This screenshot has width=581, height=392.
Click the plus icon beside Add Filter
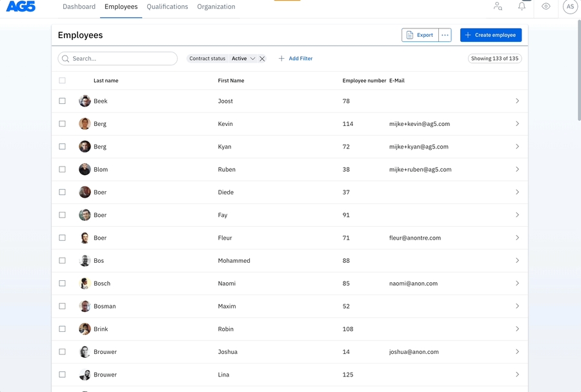point(281,59)
